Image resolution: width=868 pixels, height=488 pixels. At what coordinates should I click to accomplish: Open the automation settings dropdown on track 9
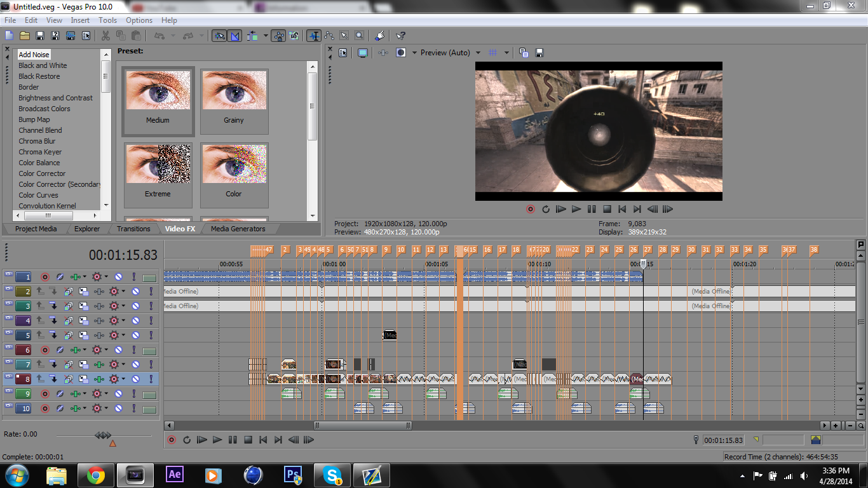[106, 394]
